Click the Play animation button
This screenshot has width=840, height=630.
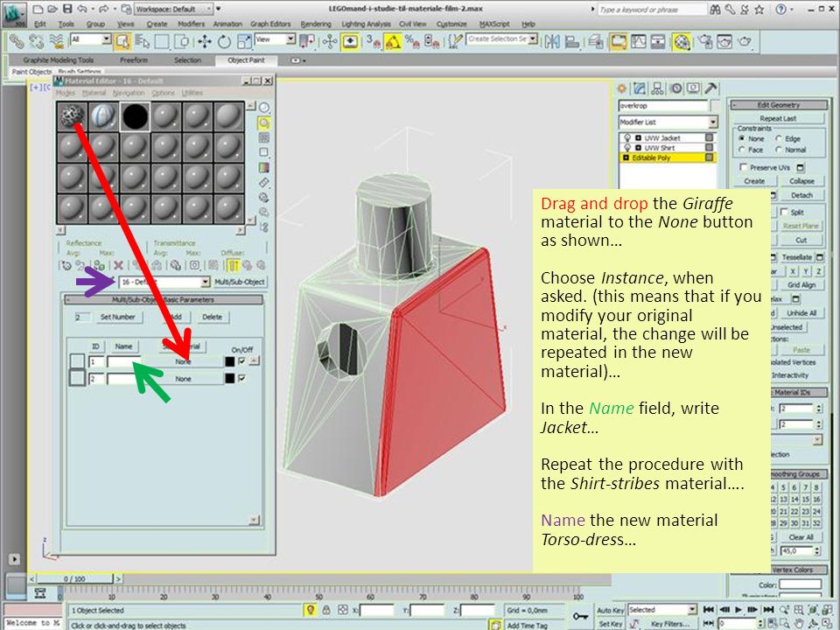pos(738,610)
